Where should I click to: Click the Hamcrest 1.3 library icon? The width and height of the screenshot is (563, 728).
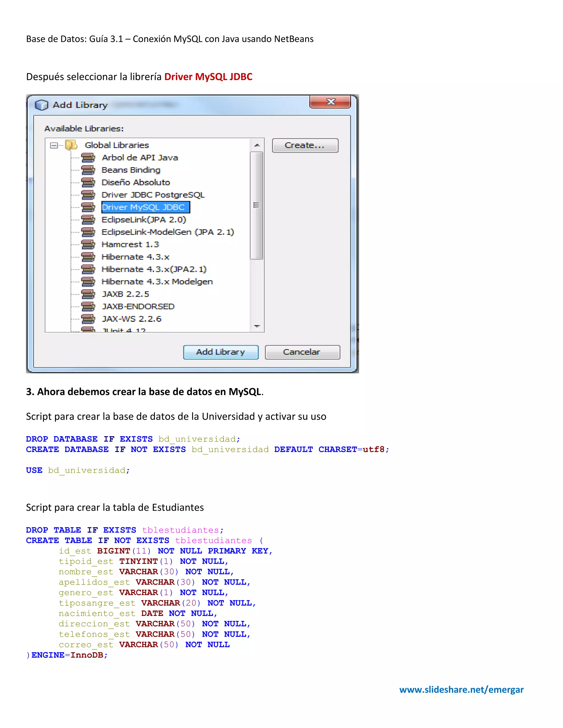(x=88, y=244)
